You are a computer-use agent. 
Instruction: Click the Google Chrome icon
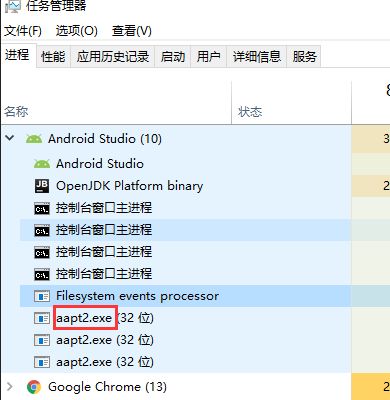pyautogui.click(x=34, y=387)
